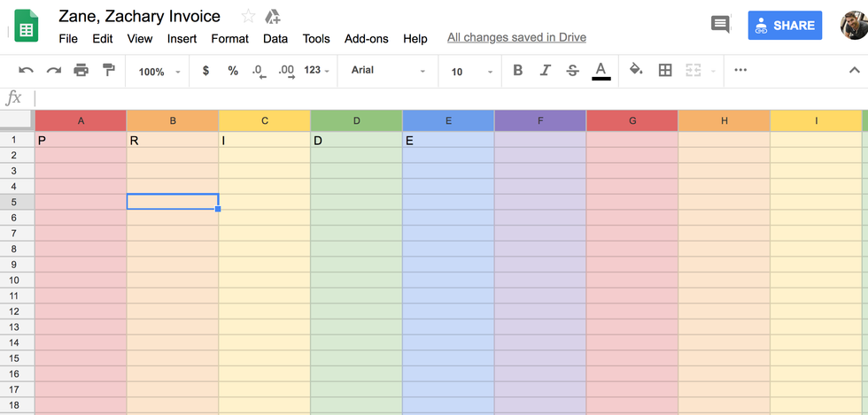
Task: Open the Add-ons menu
Action: point(366,39)
